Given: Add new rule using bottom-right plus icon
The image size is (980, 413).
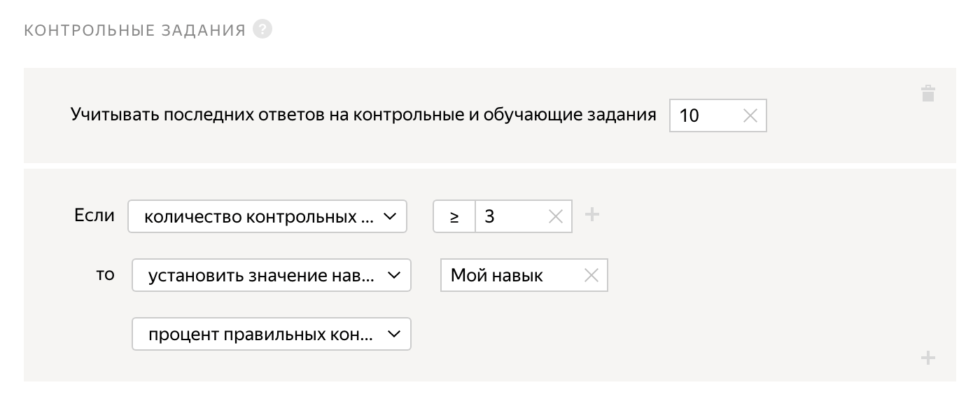Looking at the screenshot, I should pos(928,358).
